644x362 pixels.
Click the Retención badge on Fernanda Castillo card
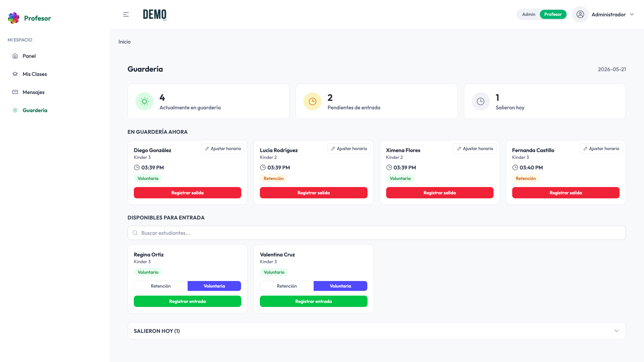click(x=526, y=178)
